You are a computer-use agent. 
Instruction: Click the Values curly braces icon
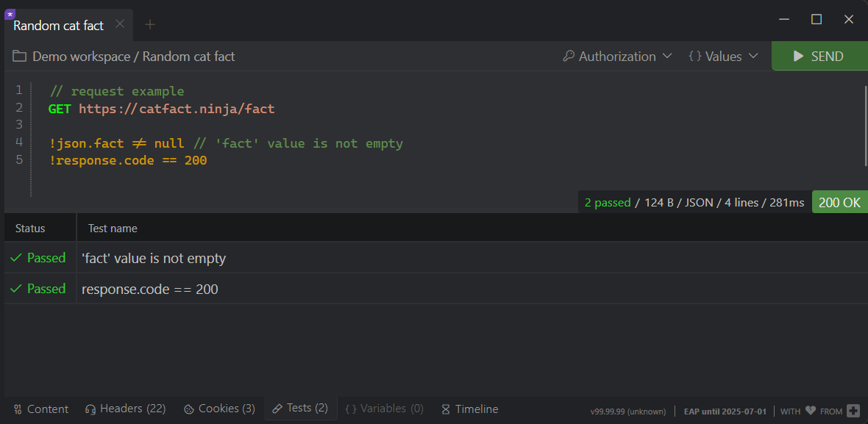(x=694, y=57)
